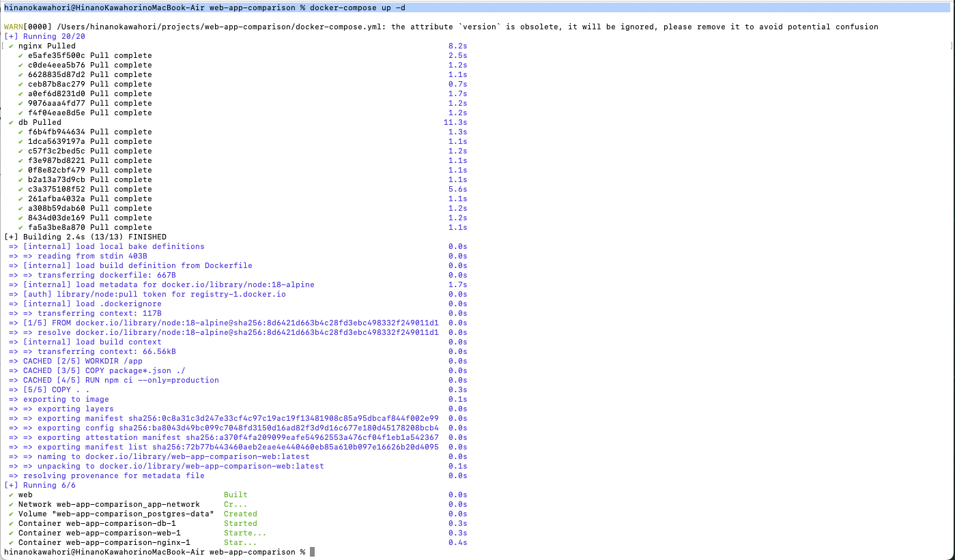Image resolution: width=955 pixels, height=560 pixels.
Task: Click 'load local bake definitions' line
Action: click(106, 246)
